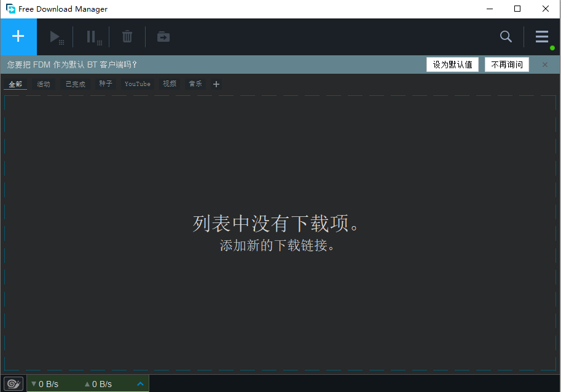Dismiss the BT prompt with the × icon
The width and height of the screenshot is (561, 392).
pos(544,64)
